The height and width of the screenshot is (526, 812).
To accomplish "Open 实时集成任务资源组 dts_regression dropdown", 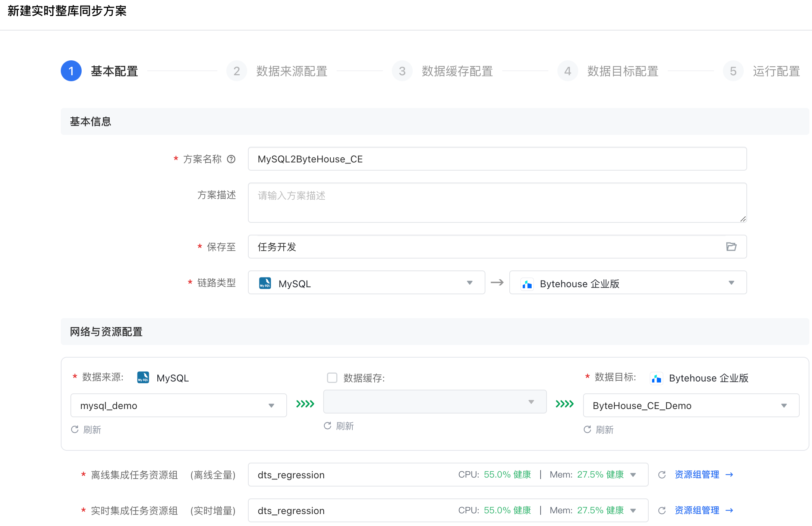I will tap(448, 510).
